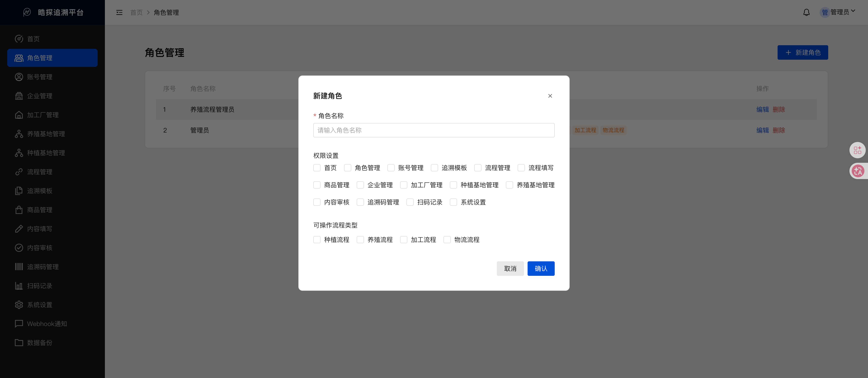
Task: Enable the 追溯码管理 permission checkbox
Action: (360, 202)
